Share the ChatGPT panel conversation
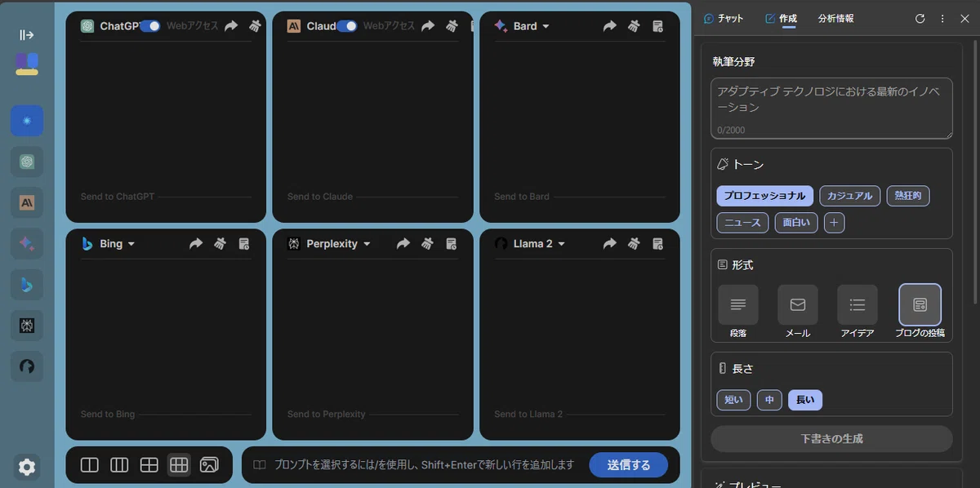 click(x=231, y=26)
